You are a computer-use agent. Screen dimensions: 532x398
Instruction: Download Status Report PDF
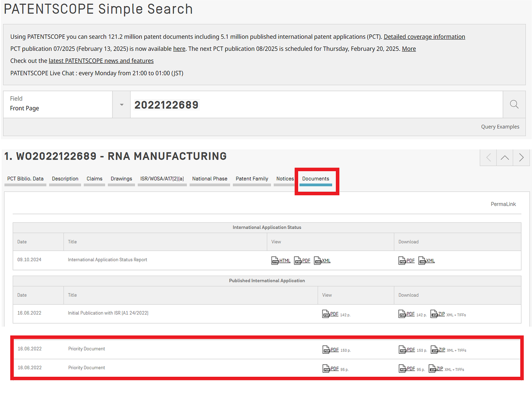pyautogui.click(x=407, y=260)
